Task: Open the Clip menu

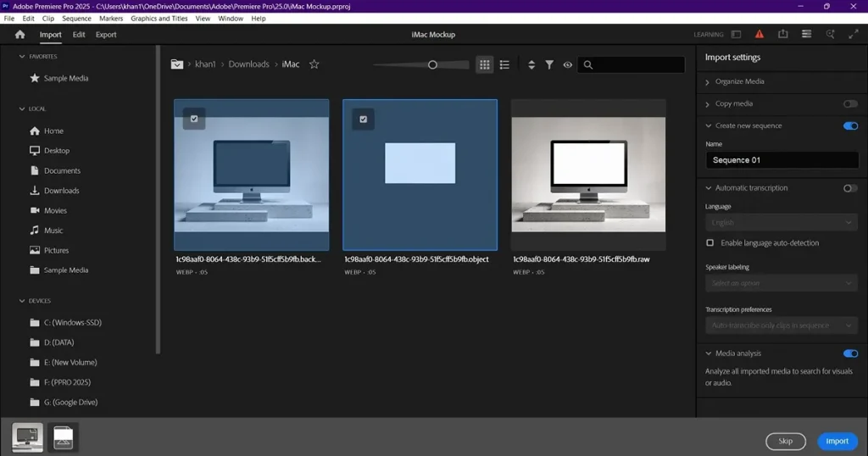Action: click(48, 19)
